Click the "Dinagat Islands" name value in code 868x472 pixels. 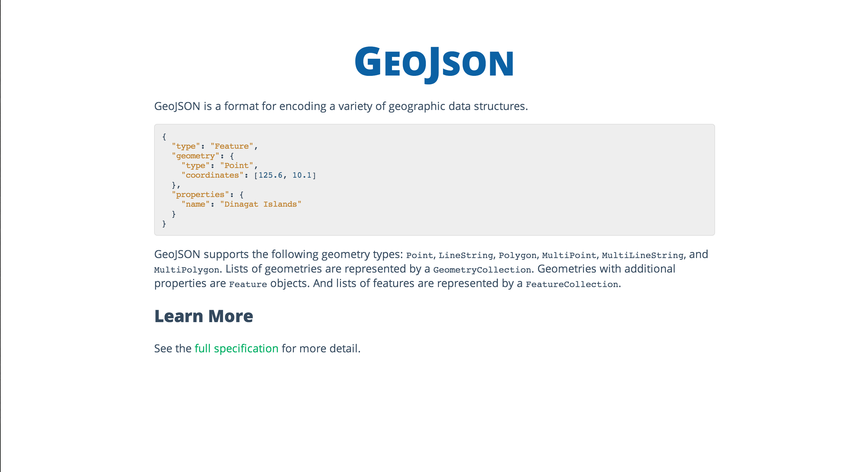click(261, 204)
